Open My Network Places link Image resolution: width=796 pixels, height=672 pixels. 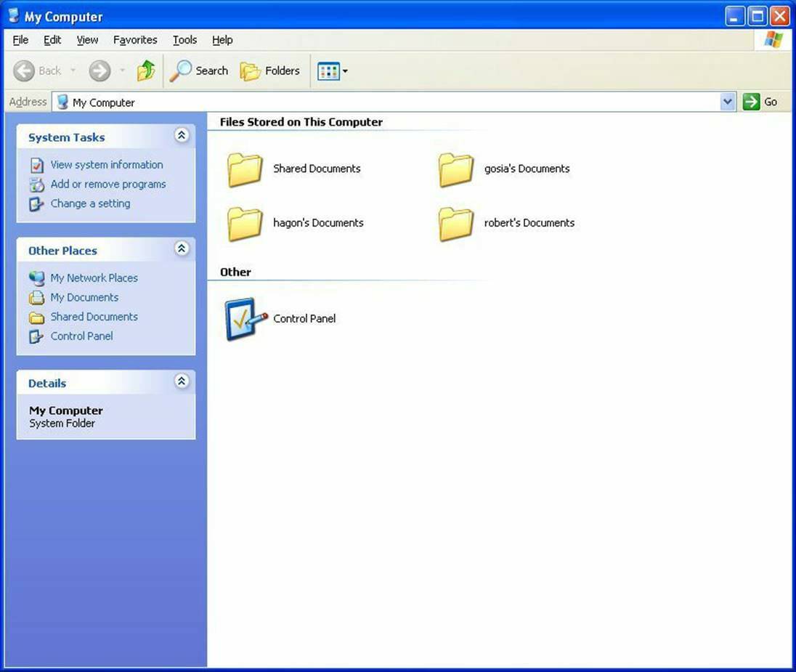[x=94, y=278]
